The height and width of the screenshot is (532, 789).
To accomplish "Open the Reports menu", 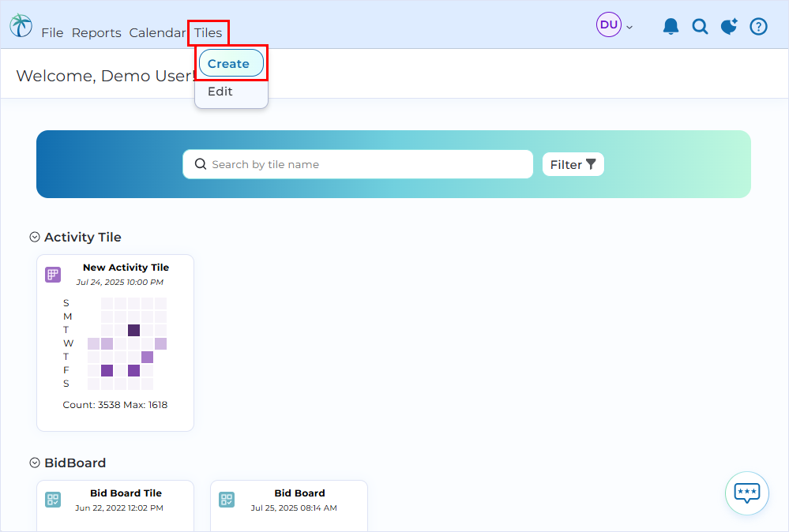I will tap(96, 32).
